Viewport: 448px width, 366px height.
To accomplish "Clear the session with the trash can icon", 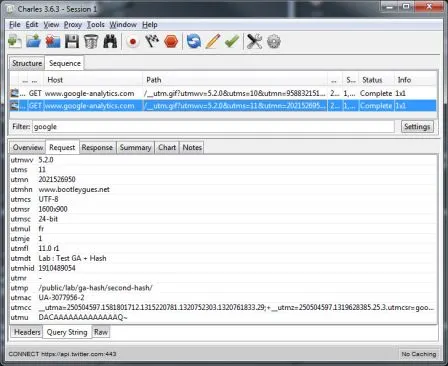I will tap(91, 42).
